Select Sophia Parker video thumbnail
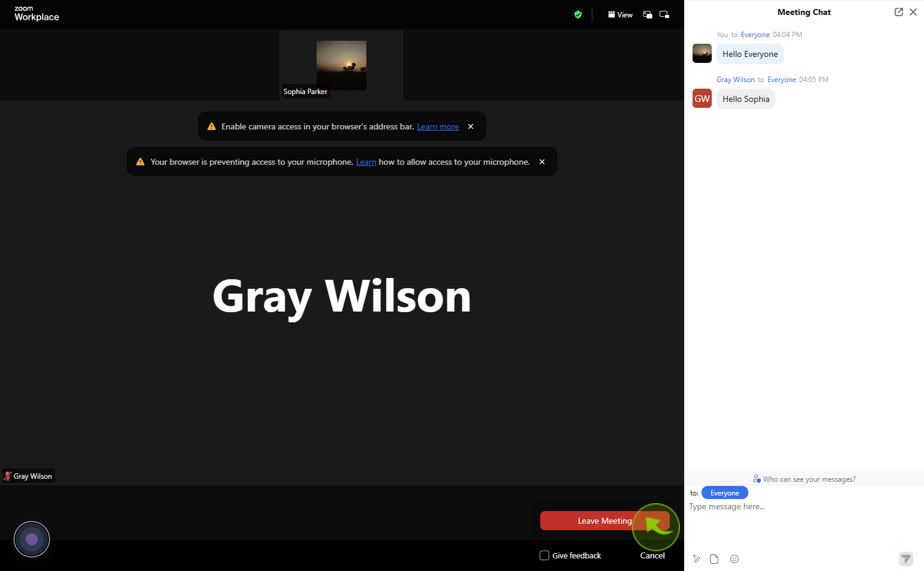Screen dimensions: 924x571 pos(341,65)
